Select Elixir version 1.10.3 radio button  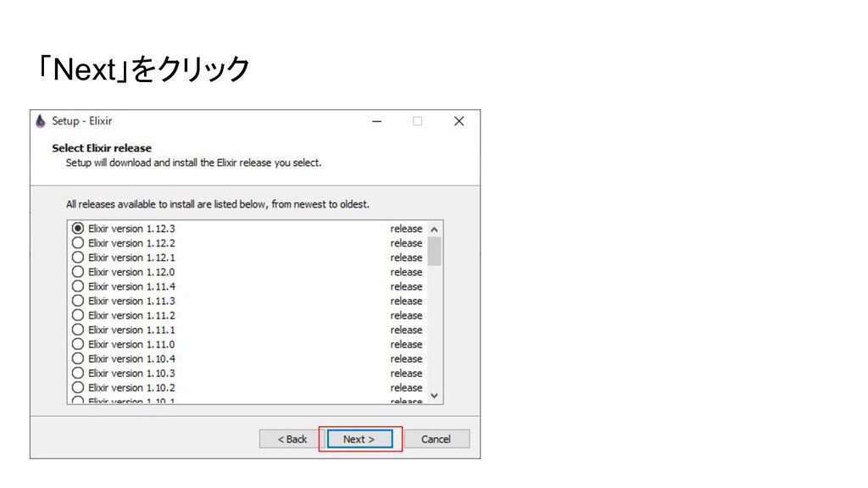78,373
